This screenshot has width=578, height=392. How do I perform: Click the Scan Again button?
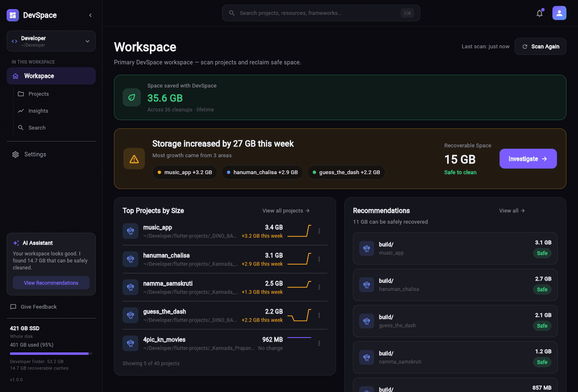click(540, 47)
